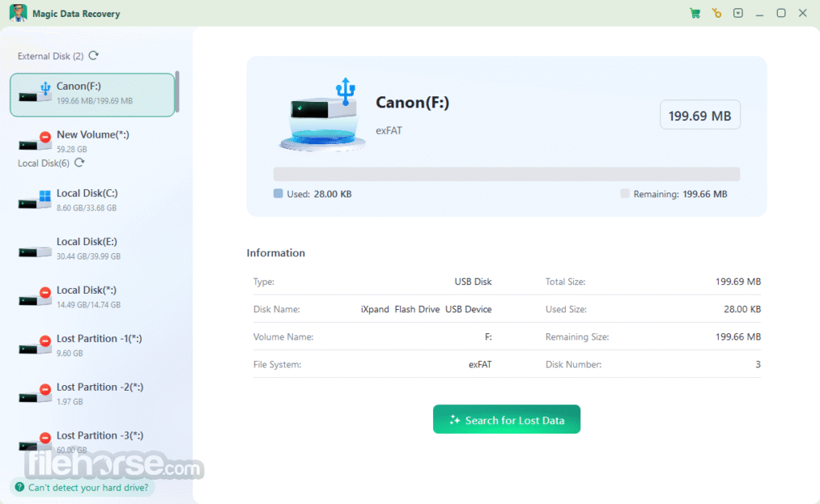The height and width of the screenshot is (504, 820).
Task: Select the New Volume(*:) drive
Action: tap(92, 141)
